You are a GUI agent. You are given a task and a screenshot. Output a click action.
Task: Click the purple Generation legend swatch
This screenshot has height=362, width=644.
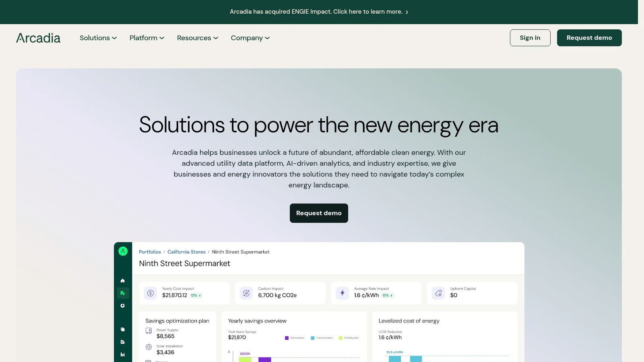(x=287, y=338)
